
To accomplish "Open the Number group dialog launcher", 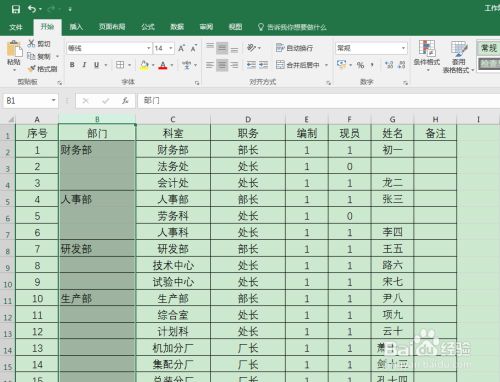I will pos(405,83).
